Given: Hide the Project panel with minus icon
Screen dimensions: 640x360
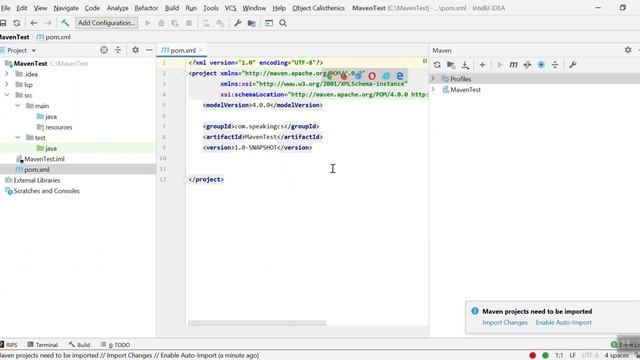Looking at the screenshot, I should (x=149, y=50).
